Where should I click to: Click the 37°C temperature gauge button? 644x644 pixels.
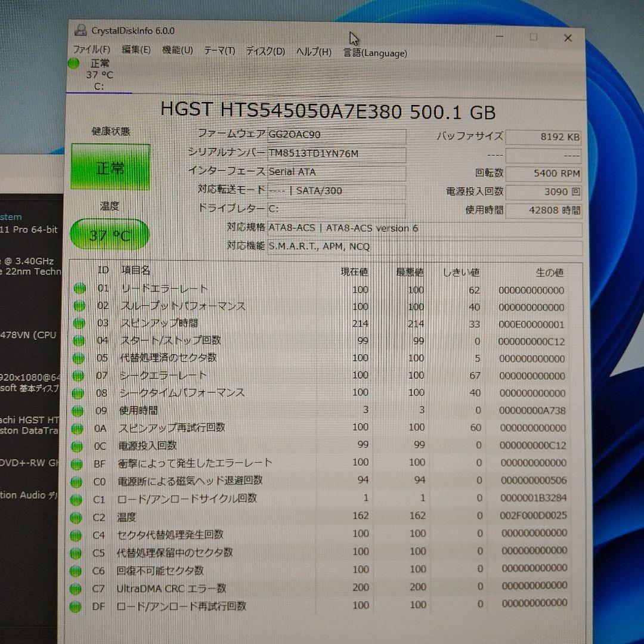[110, 234]
